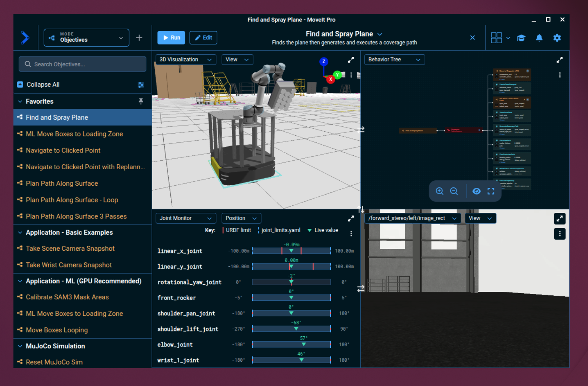Zoom in on the behavior tree
The height and width of the screenshot is (386, 588).
(x=439, y=191)
